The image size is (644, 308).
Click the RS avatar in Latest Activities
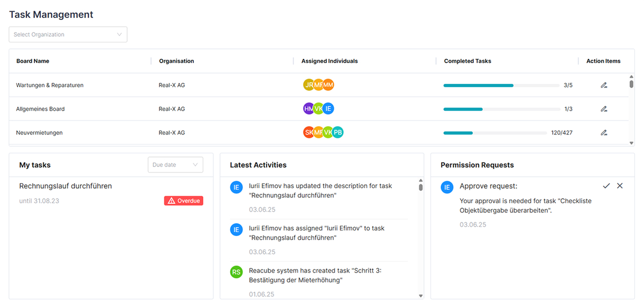(236, 272)
